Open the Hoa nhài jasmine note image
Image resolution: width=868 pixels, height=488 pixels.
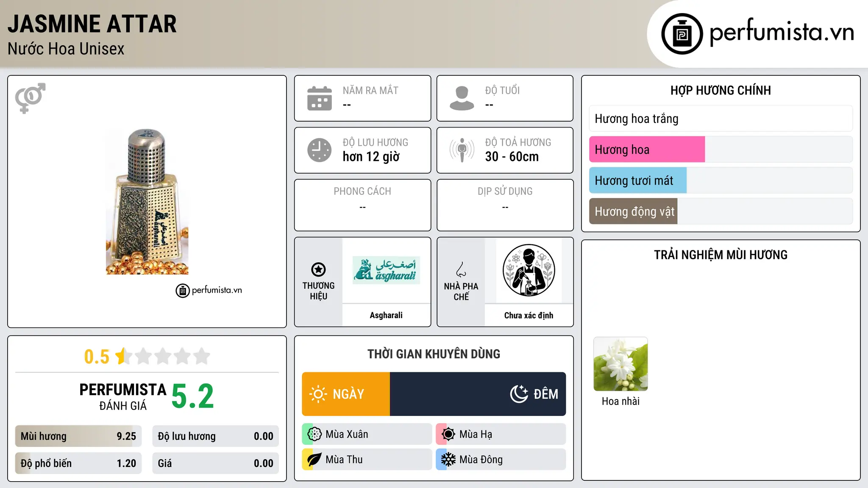pyautogui.click(x=620, y=364)
